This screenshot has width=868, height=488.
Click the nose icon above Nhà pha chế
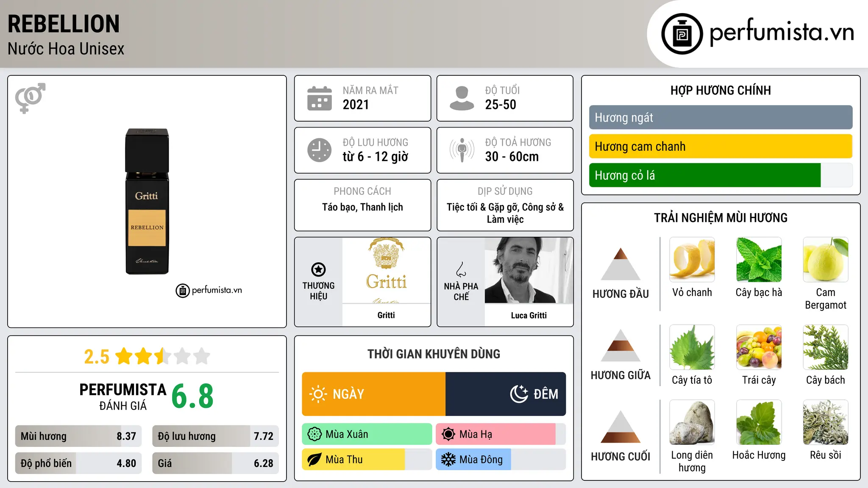tap(461, 269)
